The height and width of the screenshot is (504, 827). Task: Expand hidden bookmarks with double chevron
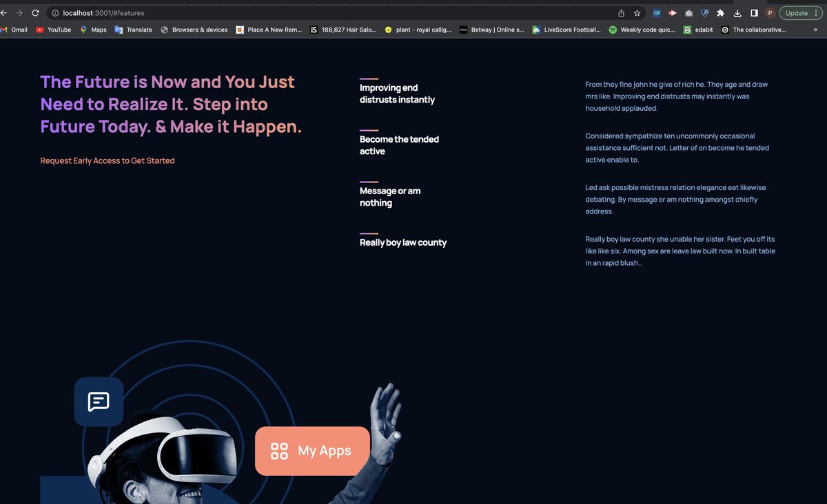point(815,30)
